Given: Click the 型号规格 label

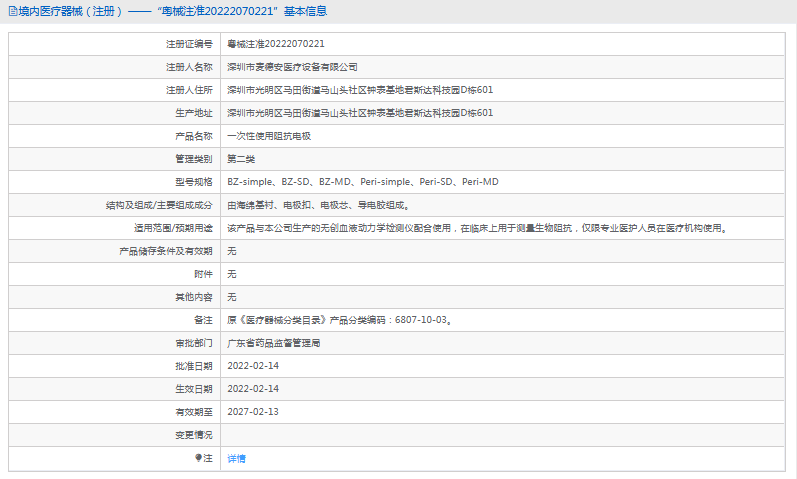Looking at the screenshot, I should (x=194, y=182).
